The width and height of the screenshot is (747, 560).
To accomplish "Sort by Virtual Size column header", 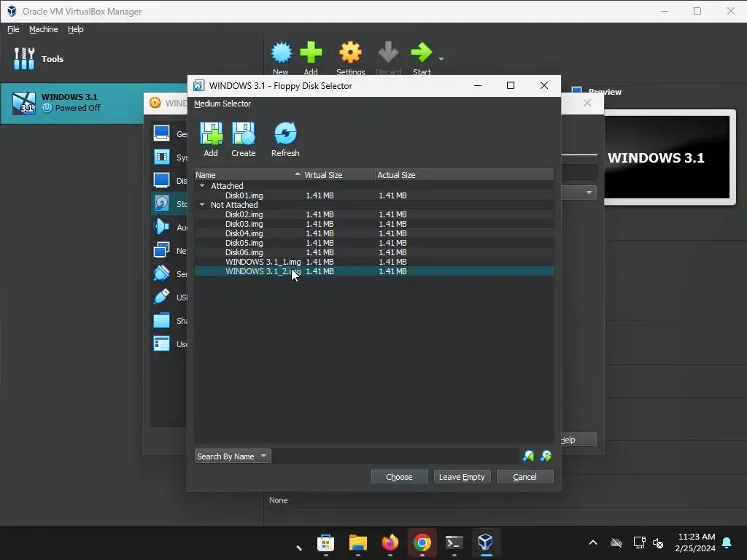I will tap(338, 175).
